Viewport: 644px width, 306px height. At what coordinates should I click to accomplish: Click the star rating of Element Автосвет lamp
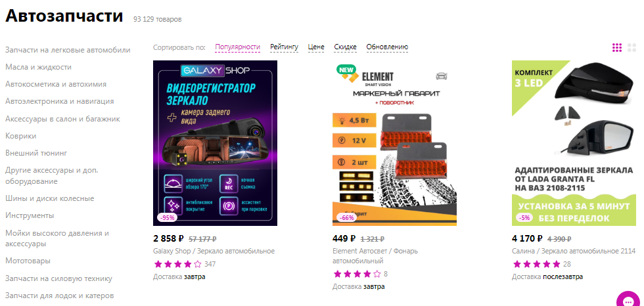(357, 274)
